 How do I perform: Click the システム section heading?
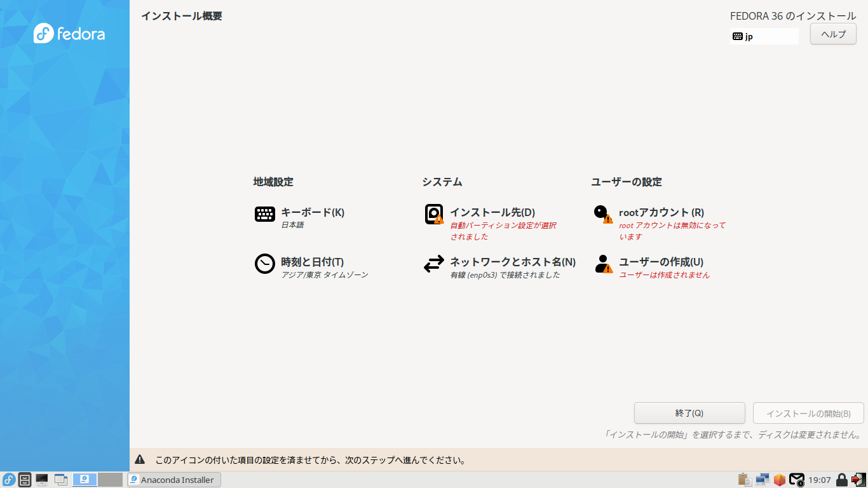pyautogui.click(x=442, y=182)
